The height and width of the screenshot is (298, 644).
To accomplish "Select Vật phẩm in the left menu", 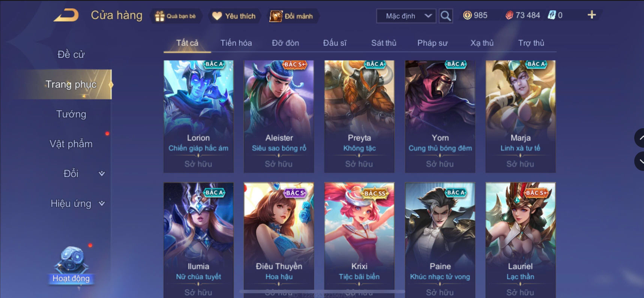I will 71,144.
